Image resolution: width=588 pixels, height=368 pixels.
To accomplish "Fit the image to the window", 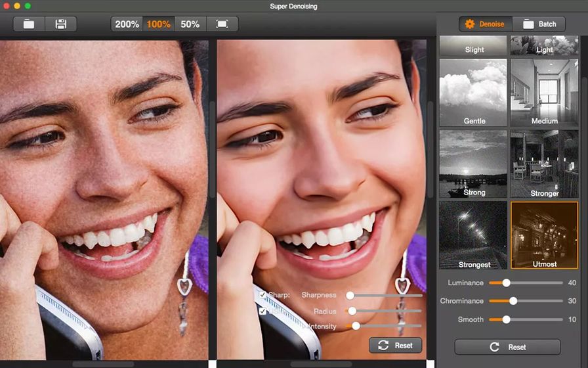I will coord(222,24).
